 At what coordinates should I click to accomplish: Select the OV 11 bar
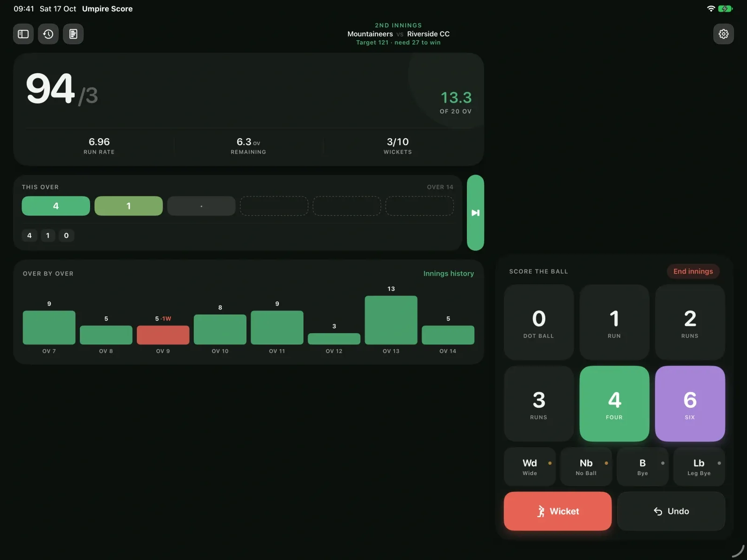pos(277,328)
